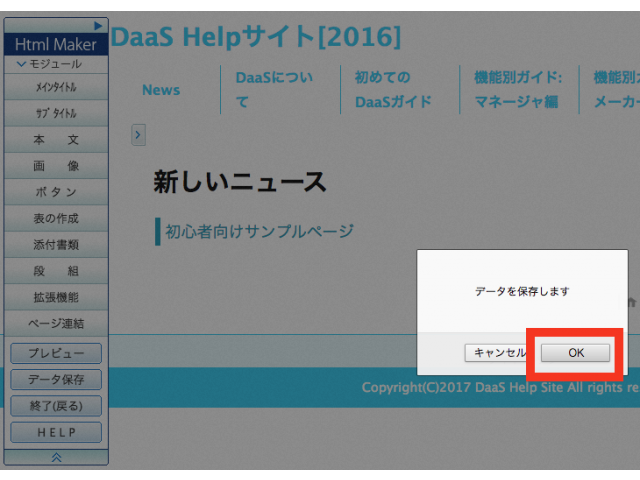This screenshot has width=640, height=480.
Task: Add a 本文 text module
Action: pyautogui.click(x=56, y=140)
